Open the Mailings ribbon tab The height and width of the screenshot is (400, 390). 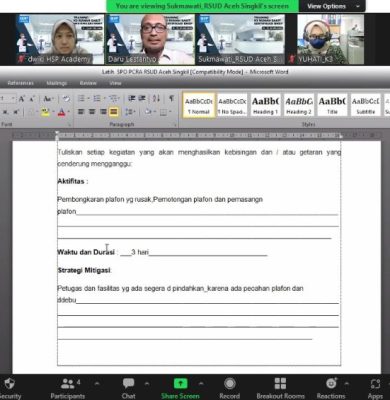coord(57,83)
